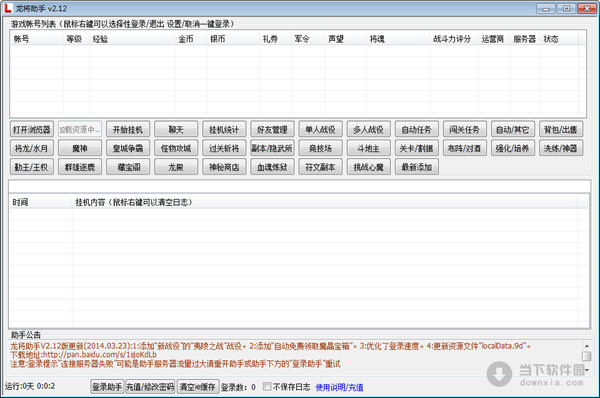Sort by the 帐号 column header

(37, 39)
